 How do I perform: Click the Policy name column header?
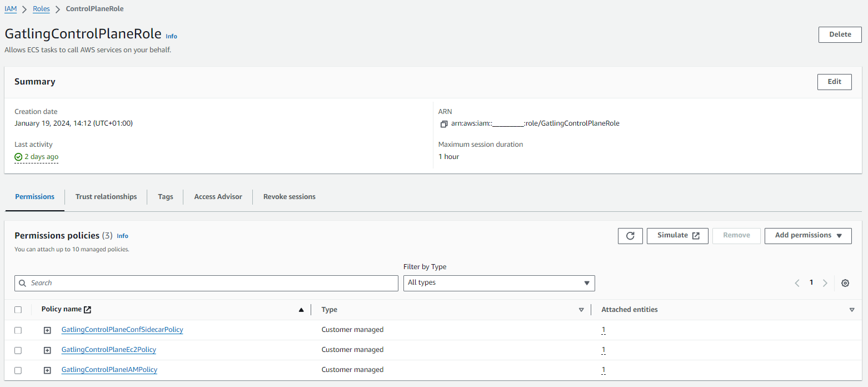tap(62, 309)
